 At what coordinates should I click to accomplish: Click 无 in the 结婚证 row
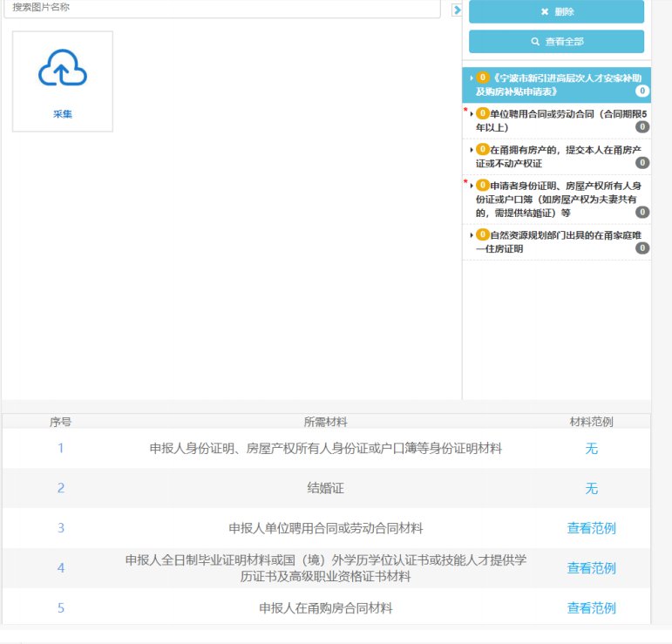[x=591, y=489]
